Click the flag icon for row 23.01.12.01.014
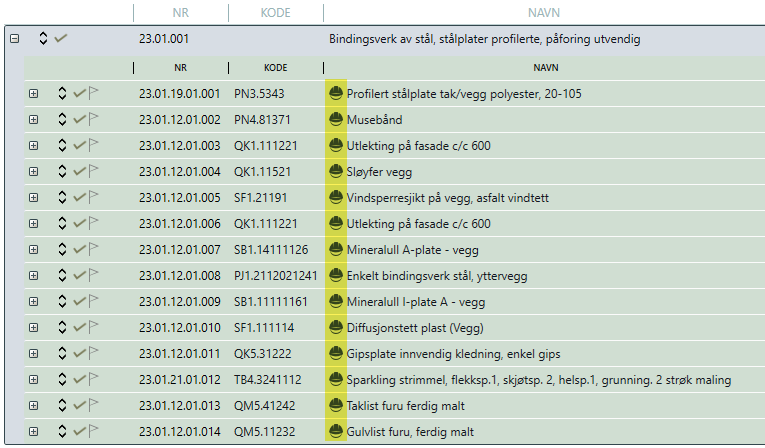 [x=95, y=432]
